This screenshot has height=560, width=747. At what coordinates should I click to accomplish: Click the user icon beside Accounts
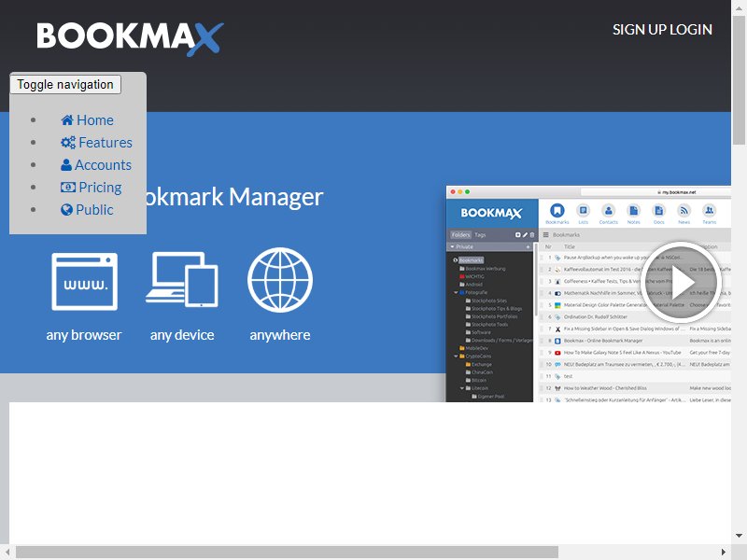point(66,165)
